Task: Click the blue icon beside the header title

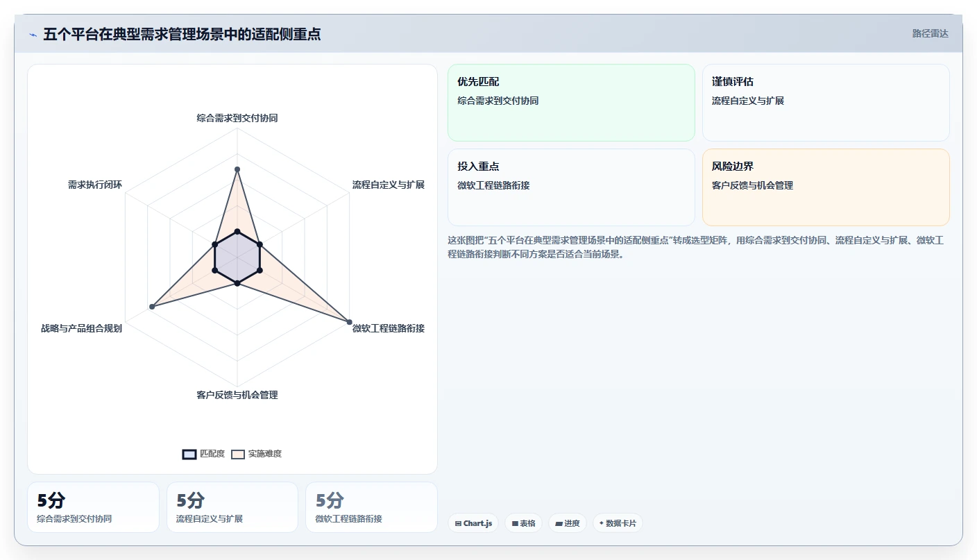Action: (33, 35)
